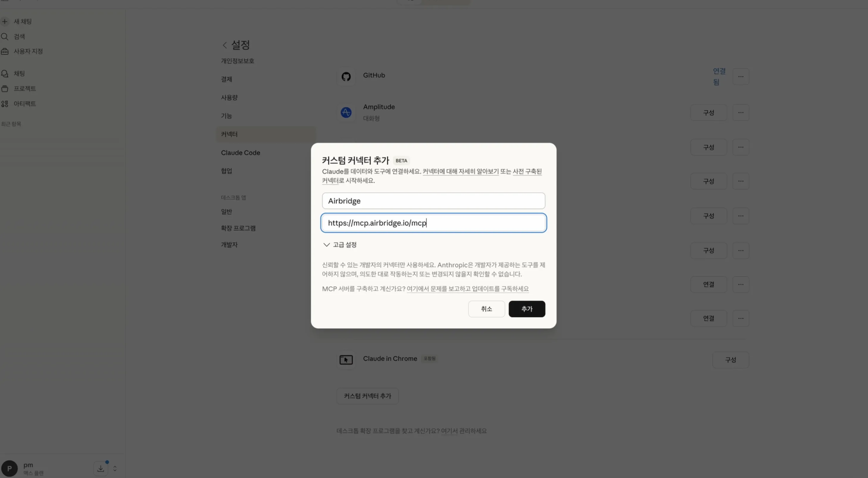
Task: Click the MCP server URL input field
Action: (433, 223)
